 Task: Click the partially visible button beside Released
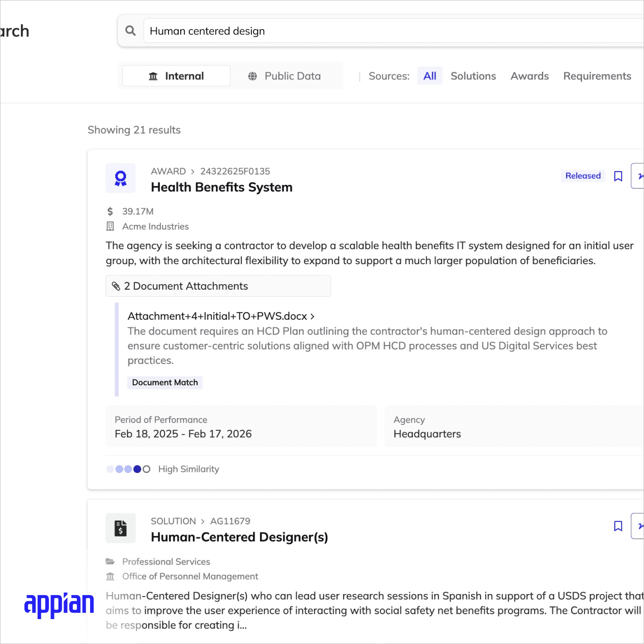(638, 176)
